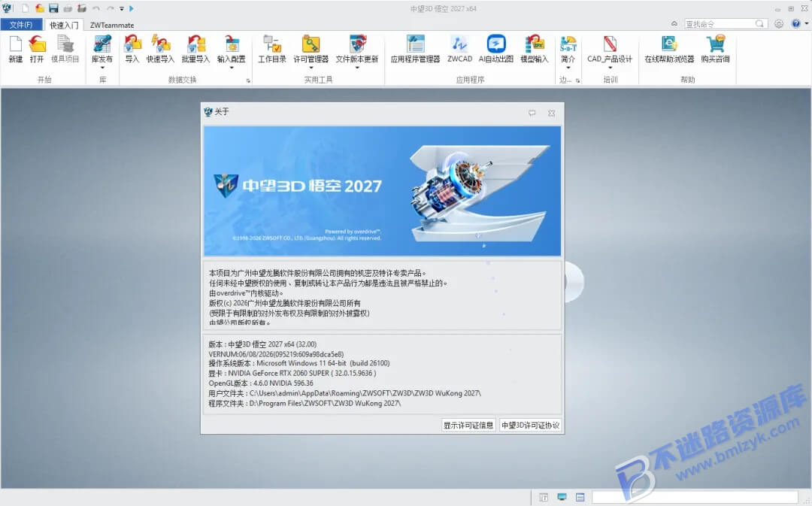Open the 许可管理器 license manager icon

(311, 44)
